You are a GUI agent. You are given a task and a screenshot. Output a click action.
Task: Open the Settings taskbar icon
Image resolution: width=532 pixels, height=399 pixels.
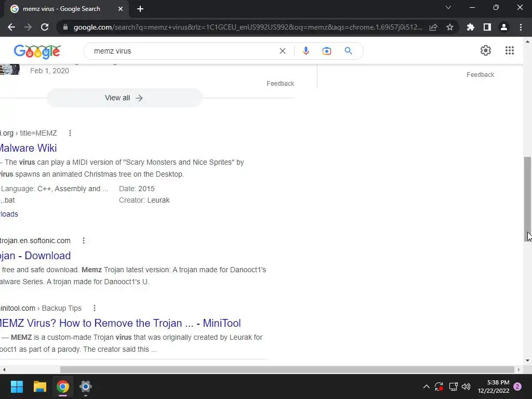[x=86, y=387]
